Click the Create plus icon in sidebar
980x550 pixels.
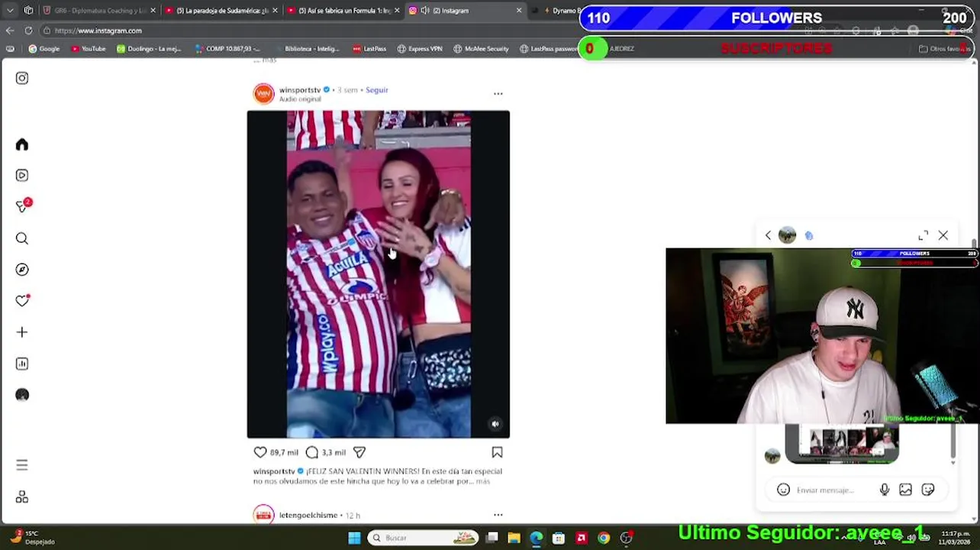tap(22, 332)
